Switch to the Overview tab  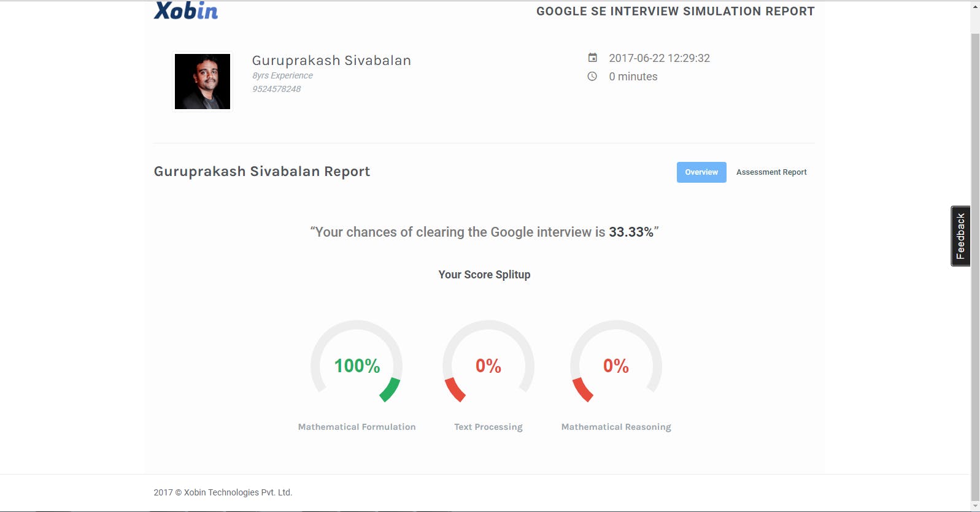click(x=701, y=172)
